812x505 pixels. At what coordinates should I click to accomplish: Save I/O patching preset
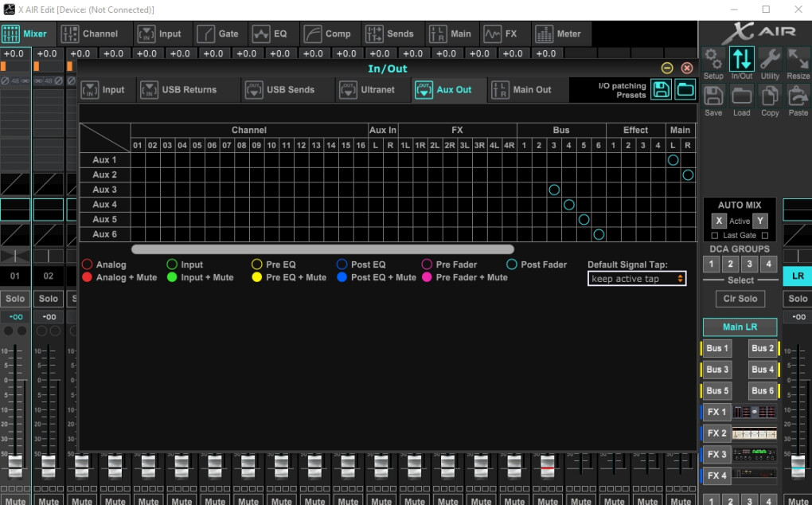click(x=661, y=89)
